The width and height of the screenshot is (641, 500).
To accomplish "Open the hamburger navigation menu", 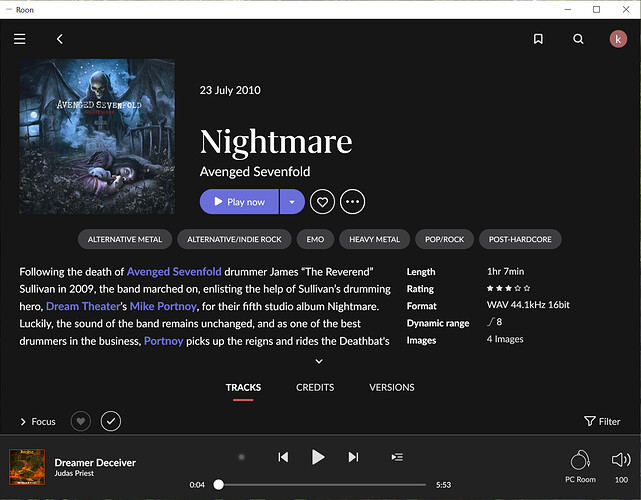I will tap(20, 39).
